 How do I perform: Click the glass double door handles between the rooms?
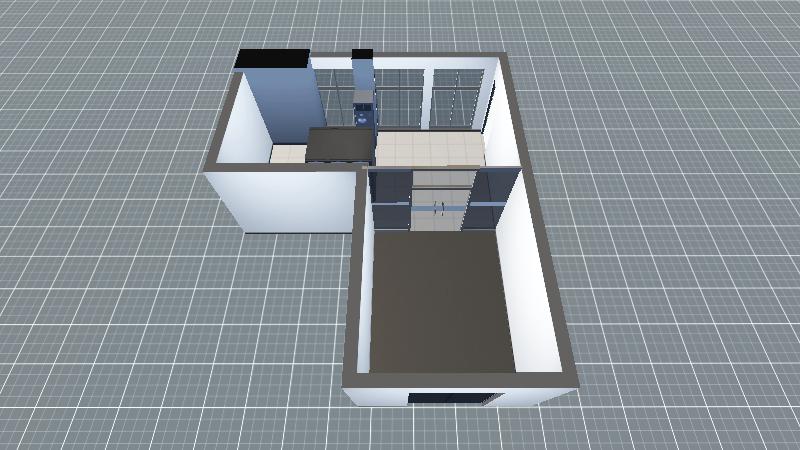pyautogui.click(x=440, y=207)
